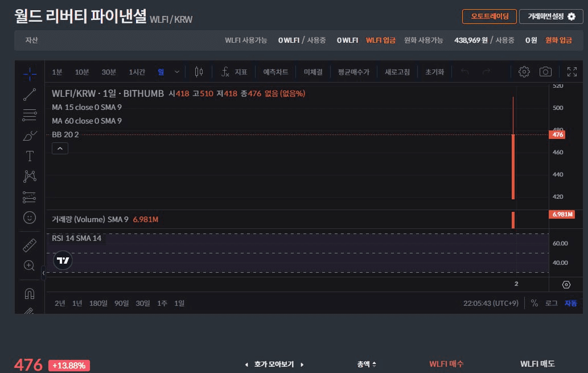
Task: Click the 476 current price label on axis
Action: coord(557,134)
